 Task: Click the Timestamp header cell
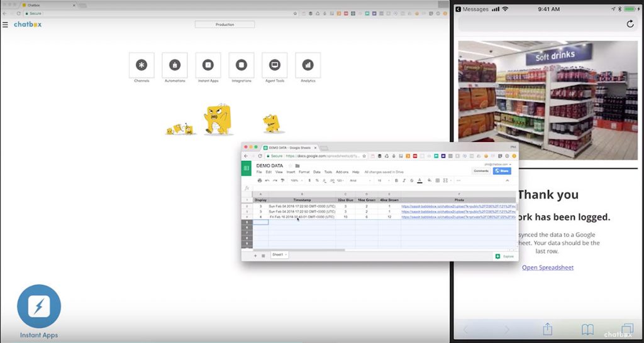pyautogui.click(x=302, y=200)
